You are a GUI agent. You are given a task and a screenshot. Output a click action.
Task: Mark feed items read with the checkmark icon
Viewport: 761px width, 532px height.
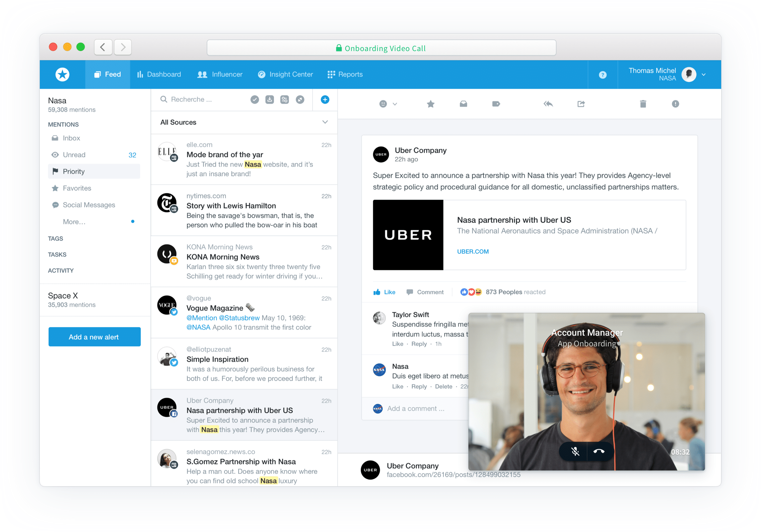pos(254,100)
